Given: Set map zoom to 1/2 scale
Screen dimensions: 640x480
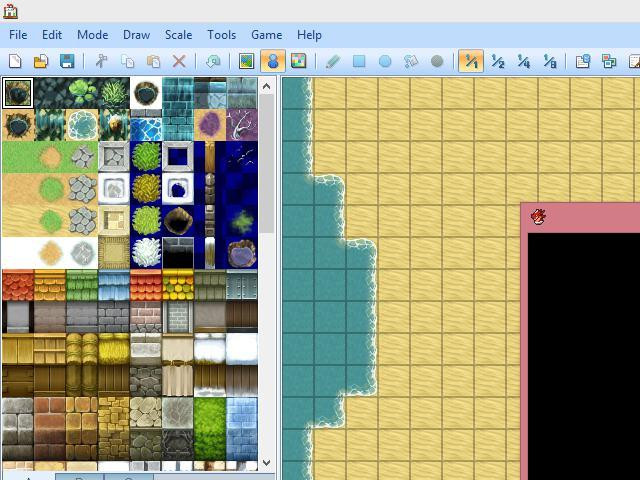Looking at the screenshot, I should [x=498, y=61].
